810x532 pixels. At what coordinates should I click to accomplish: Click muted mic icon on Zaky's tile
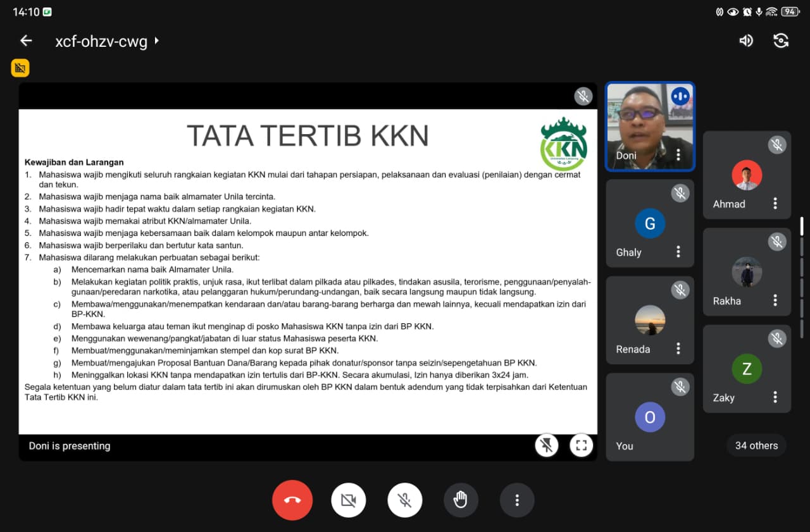point(777,338)
